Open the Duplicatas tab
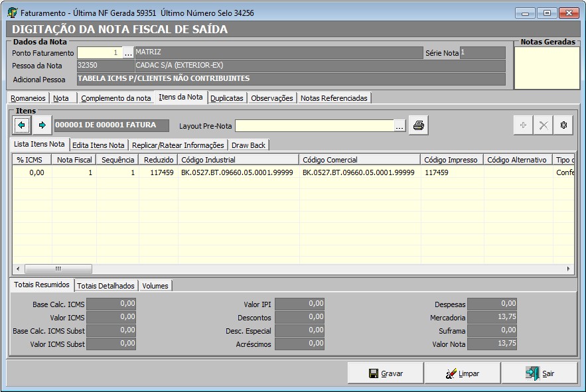Image resolution: width=586 pixels, height=392 pixels. coord(226,98)
